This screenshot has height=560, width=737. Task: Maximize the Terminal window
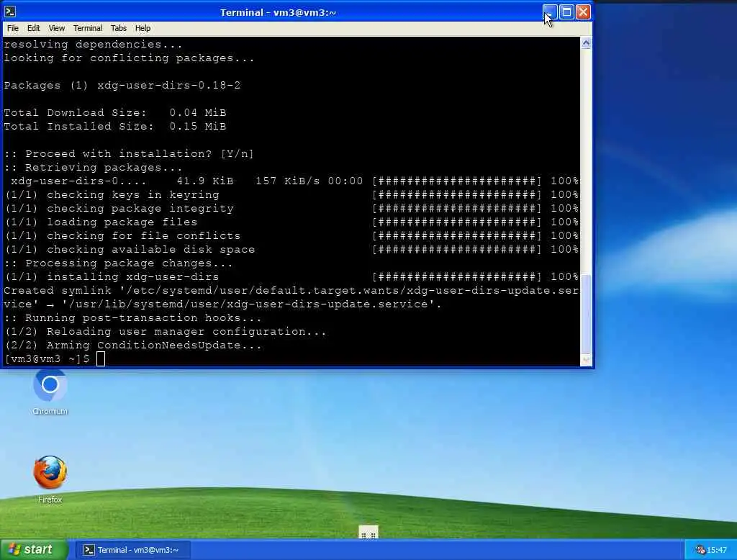[x=567, y=12]
